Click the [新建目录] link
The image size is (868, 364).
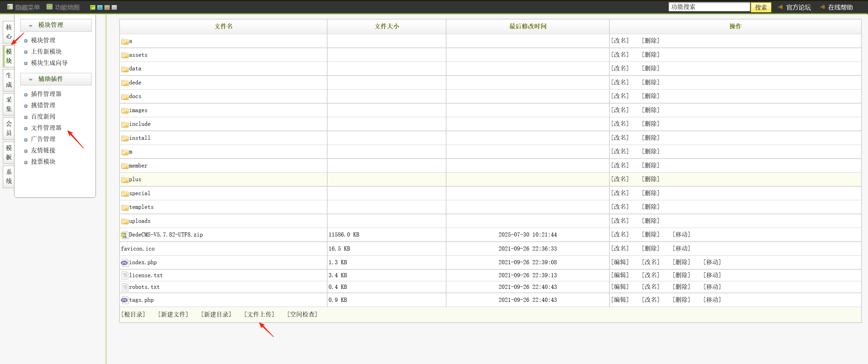(x=216, y=314)
